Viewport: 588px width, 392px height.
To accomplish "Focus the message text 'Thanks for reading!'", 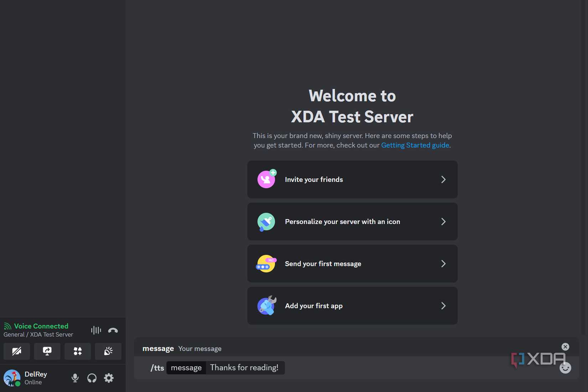I will (244, 367).
